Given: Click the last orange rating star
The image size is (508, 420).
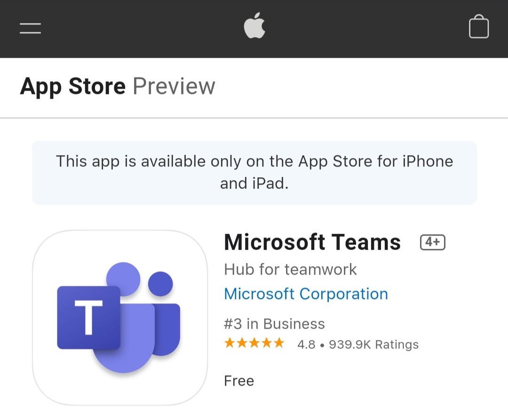Looking at the screenshot, I should tap(278, 343).
